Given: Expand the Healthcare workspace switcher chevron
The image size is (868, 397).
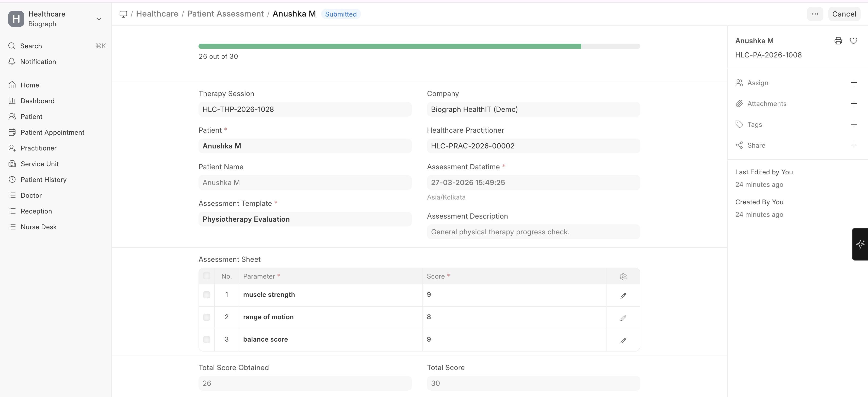Looking at the screenshot, I should coord(99,19).
